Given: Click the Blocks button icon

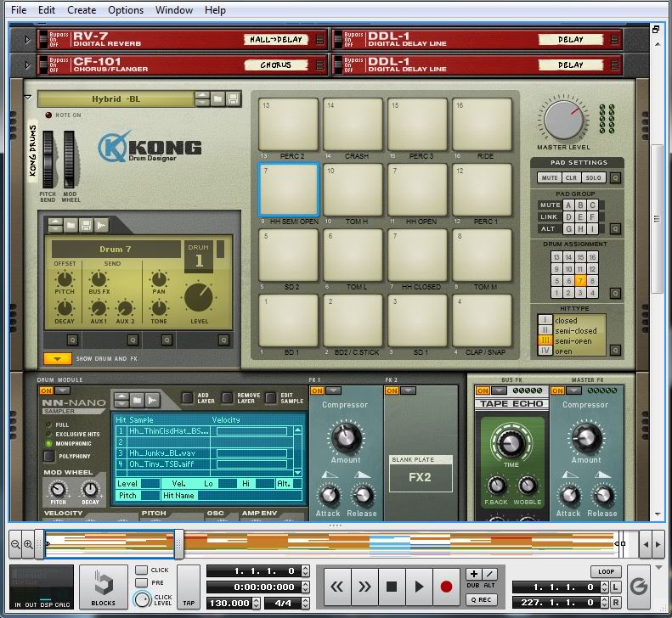Looking at the screenshot, I should (x=103, y=584).
